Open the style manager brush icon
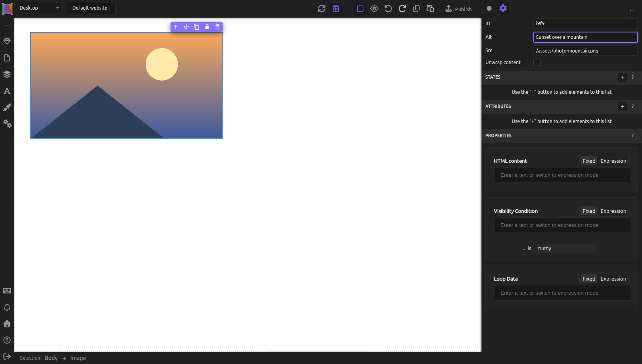The height and width of the screenshot is (364, 642). click(7, 107)
